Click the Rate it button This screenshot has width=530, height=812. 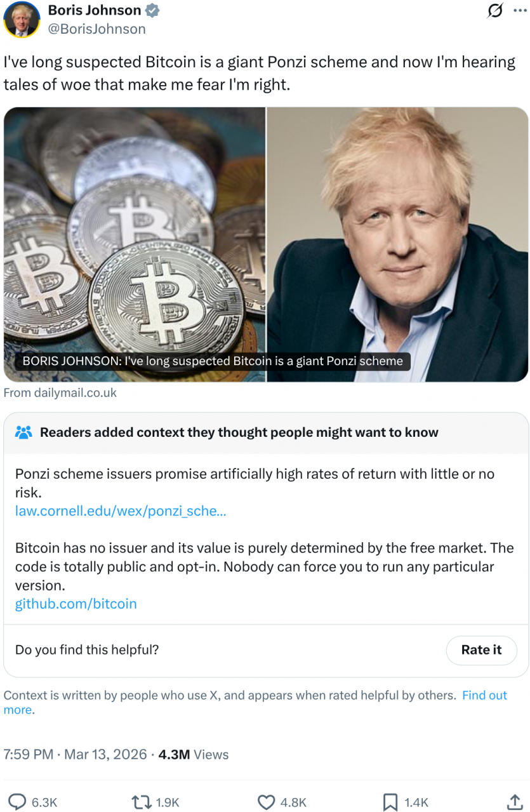tap(481, 649)
